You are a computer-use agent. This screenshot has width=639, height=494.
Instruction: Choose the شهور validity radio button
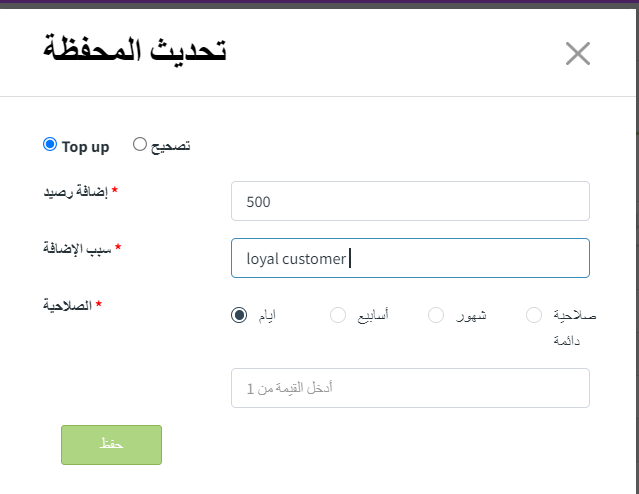pyautogui.click(x=436, y=315)
